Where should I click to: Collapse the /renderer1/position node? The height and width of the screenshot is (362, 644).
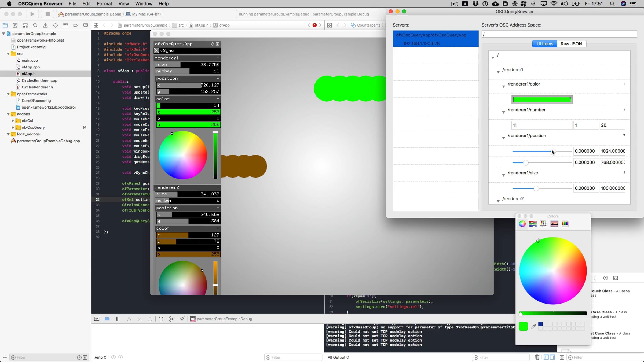pos(503,138)
